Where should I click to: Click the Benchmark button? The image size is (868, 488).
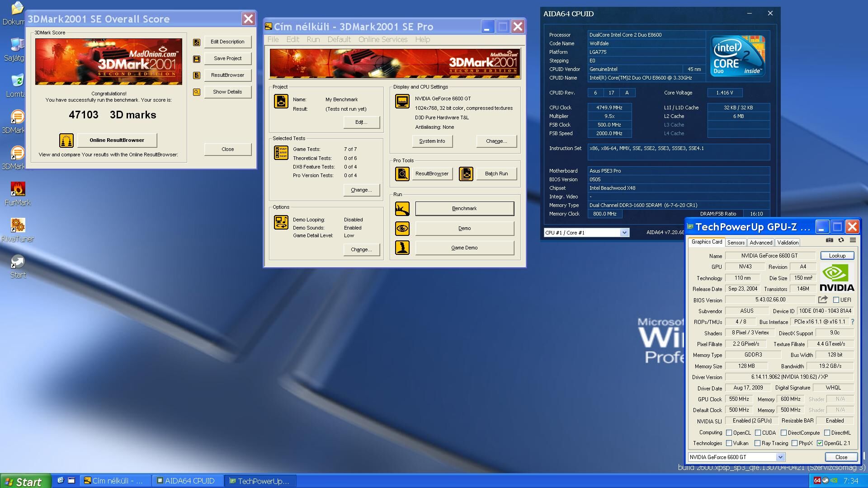coord(464,209)
